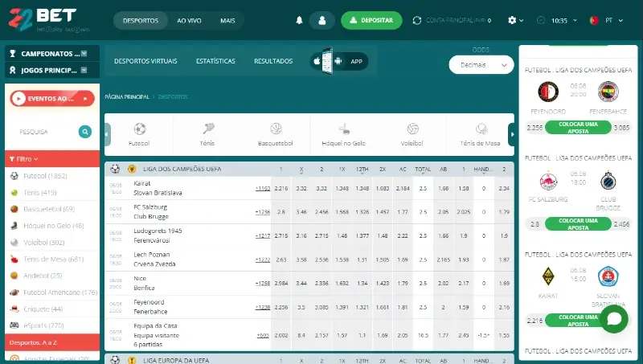Select the Hóquei no Gelo carousel icon
Screen dimensions: 643x364
coord(344,129)
